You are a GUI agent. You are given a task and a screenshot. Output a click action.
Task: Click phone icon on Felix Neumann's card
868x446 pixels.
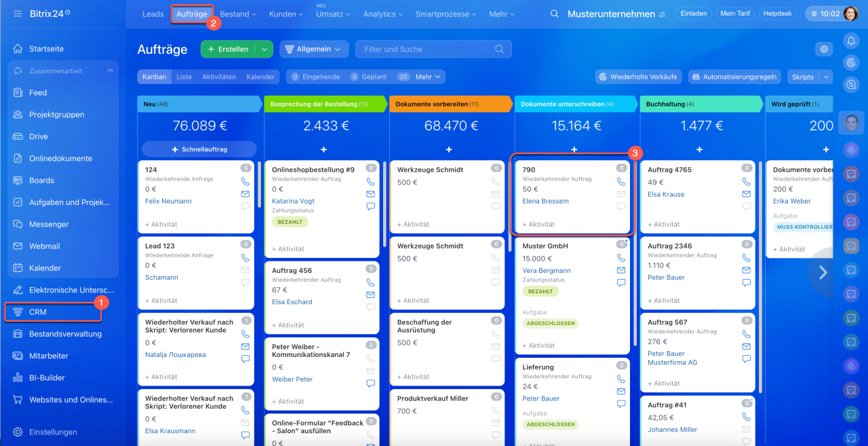coord(245,182)
